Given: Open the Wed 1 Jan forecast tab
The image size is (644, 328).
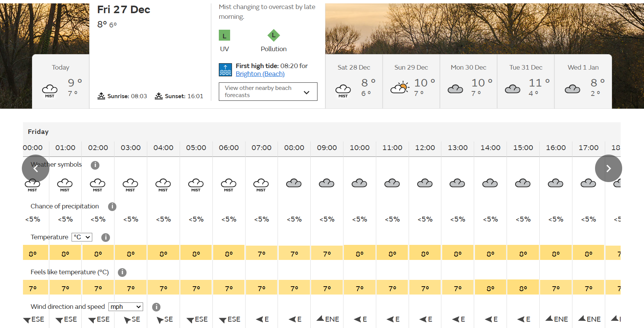Looking at the screenshot, I should tap(583, 81).
